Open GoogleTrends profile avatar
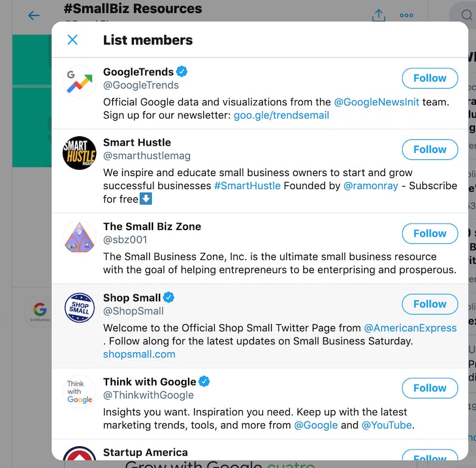Screen dimensions: 476x468 (x=79, y=81)
